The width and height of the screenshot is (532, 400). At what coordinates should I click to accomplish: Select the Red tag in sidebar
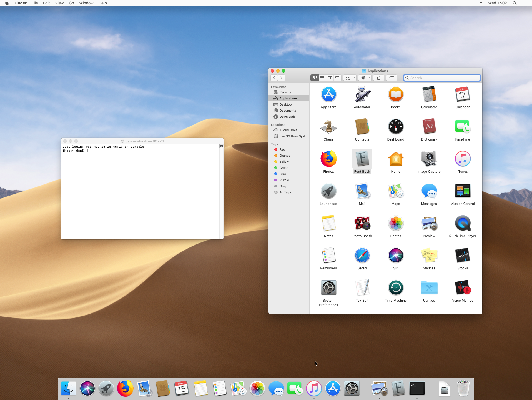tap(289, 149)
